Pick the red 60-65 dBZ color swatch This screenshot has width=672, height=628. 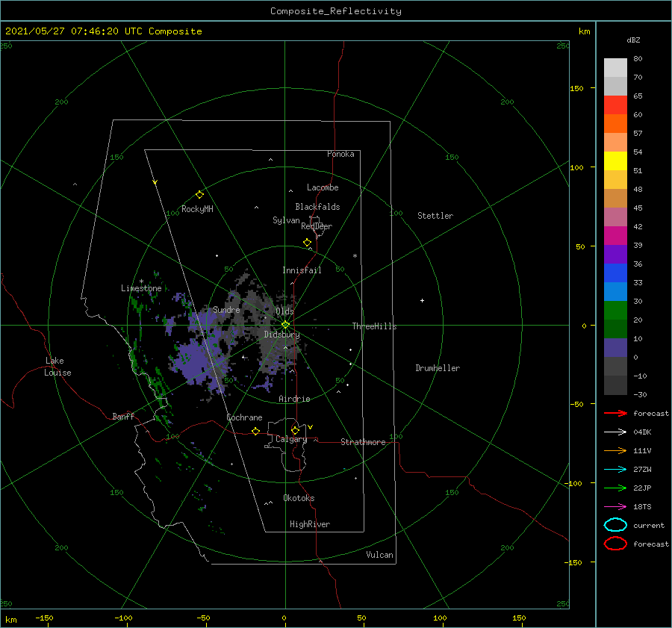click(x=615, y=105)
